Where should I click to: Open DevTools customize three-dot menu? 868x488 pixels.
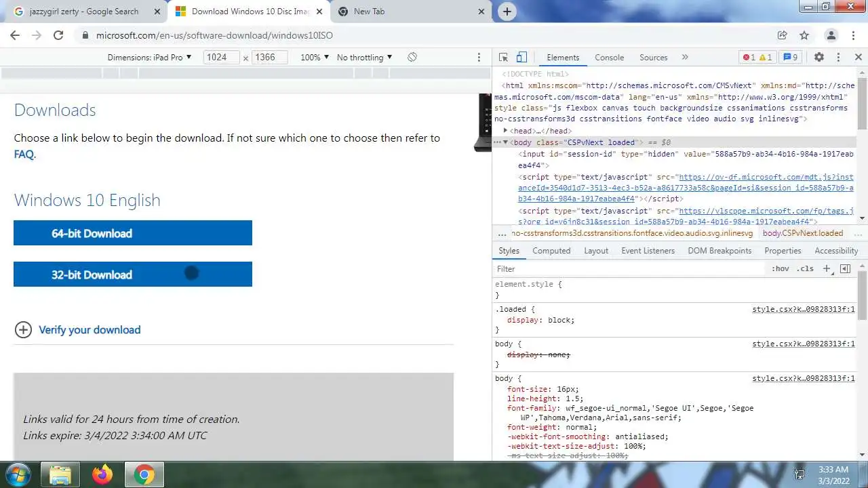(x=838, y=58)
